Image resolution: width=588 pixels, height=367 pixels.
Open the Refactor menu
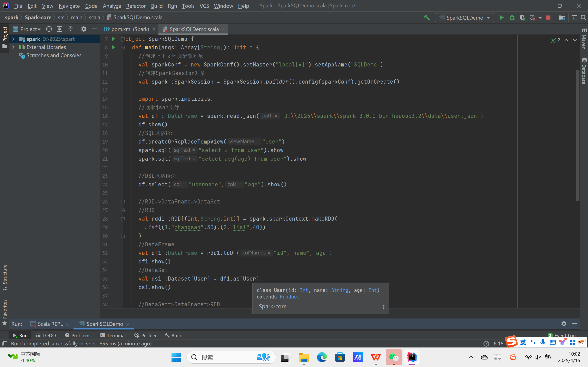point(136,6)
